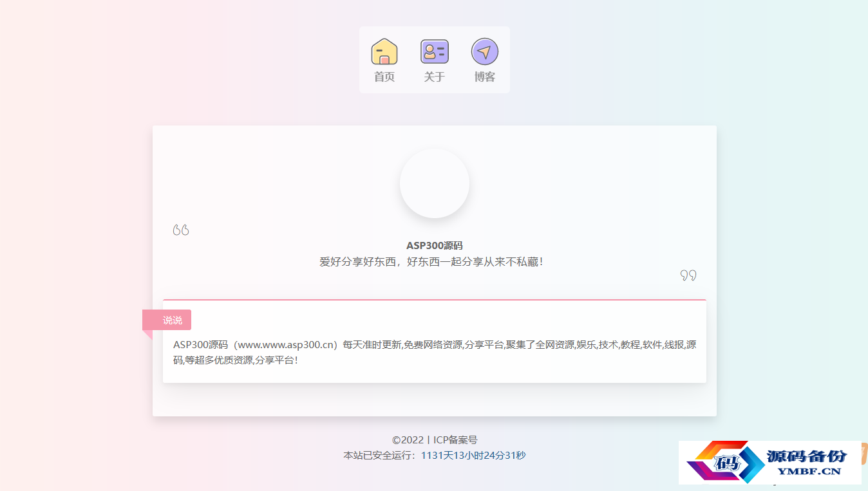Image resolution: width=868 pixels, height=491 pixels.
Task: Click the opening quotation mark icon
Action: [181, 230]
